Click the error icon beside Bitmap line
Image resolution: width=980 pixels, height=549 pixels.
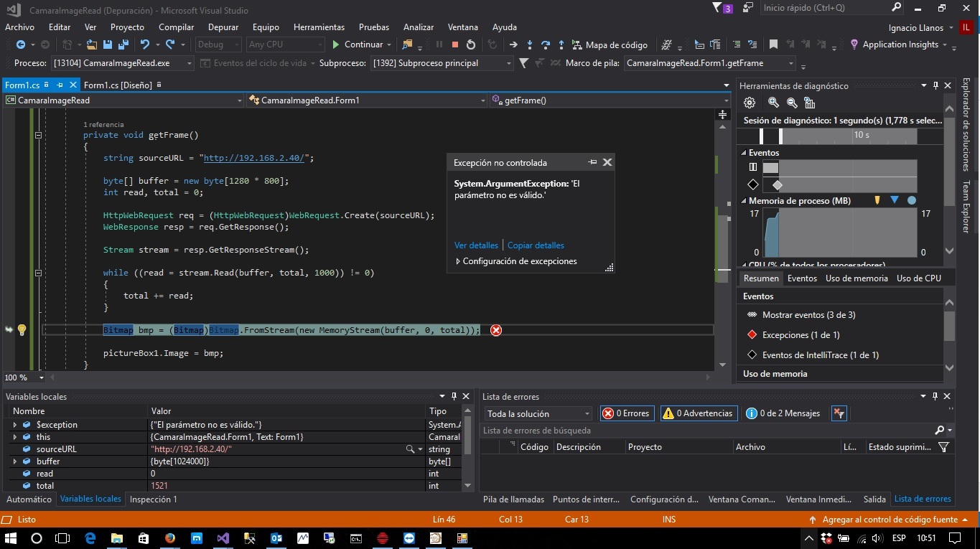coord(495,330)
